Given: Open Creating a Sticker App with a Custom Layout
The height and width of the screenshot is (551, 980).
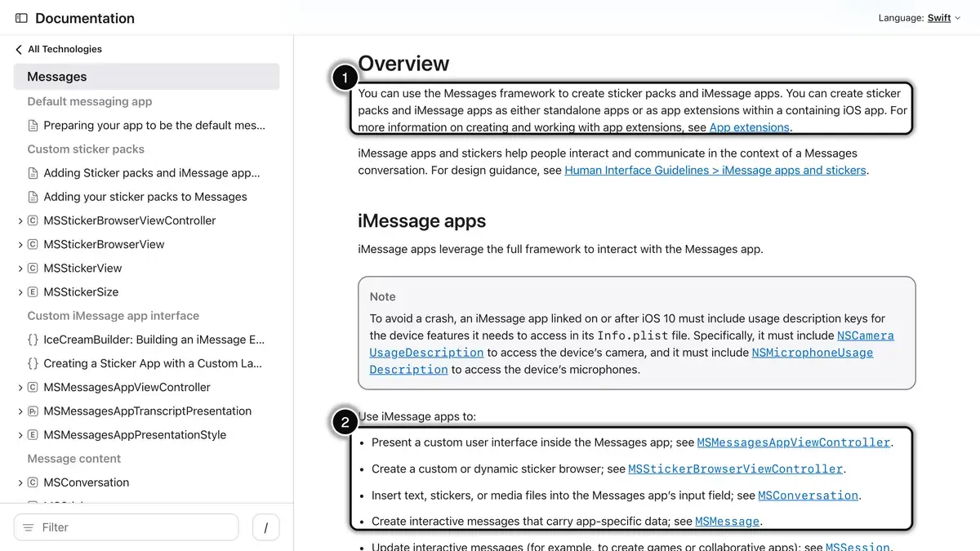Looking at the screenshot, I should (153, 363).
